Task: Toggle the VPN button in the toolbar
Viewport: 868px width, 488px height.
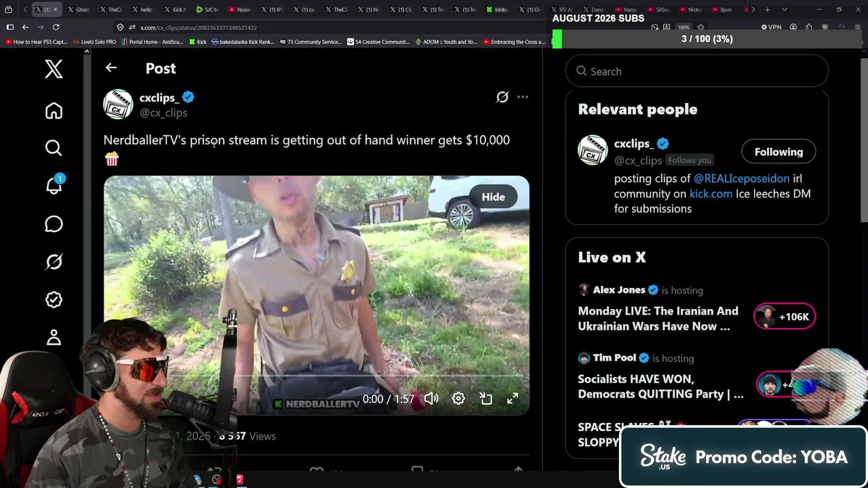Action: [x=771, y=27]
